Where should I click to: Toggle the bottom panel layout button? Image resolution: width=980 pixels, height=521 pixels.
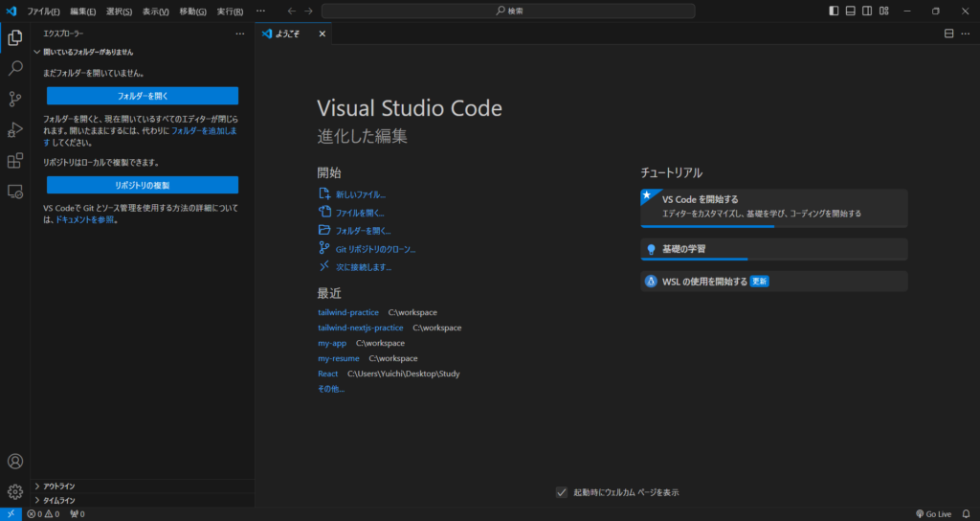[850, 11]
